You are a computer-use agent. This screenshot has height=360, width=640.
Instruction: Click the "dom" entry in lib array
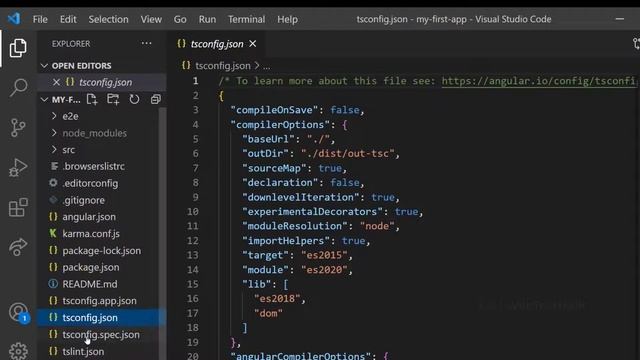268,313
